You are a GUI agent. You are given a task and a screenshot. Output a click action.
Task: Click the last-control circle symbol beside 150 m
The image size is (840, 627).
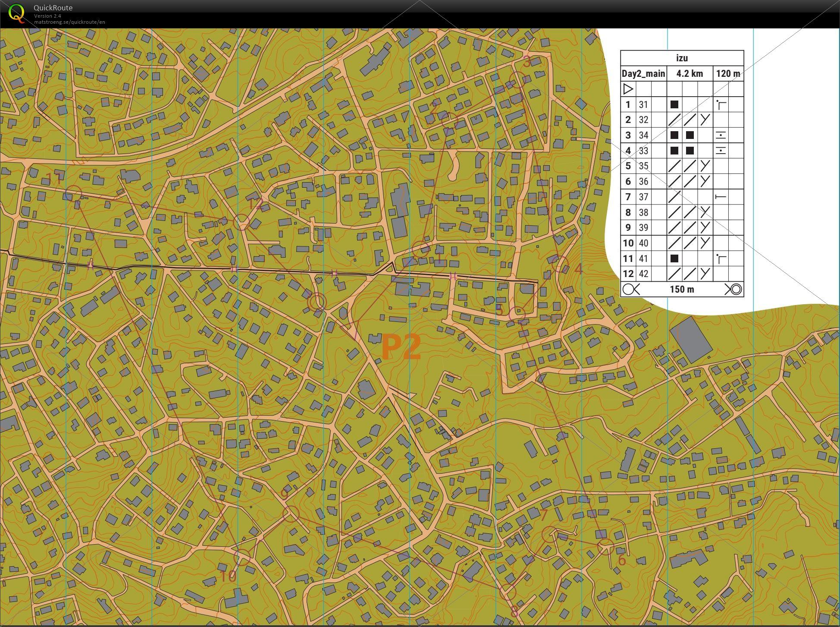pyautogui.click(x=630, y=289)
